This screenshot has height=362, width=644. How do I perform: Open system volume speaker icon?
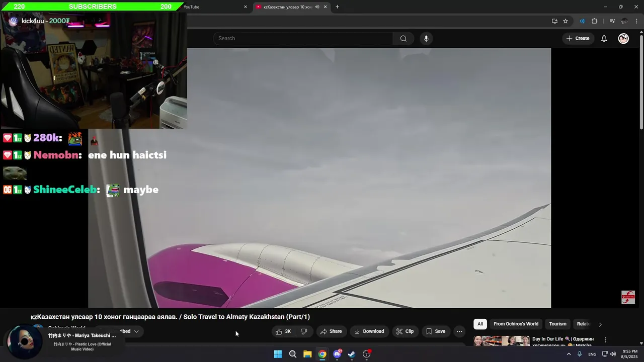pyautogui.click(x=613, y=354)
